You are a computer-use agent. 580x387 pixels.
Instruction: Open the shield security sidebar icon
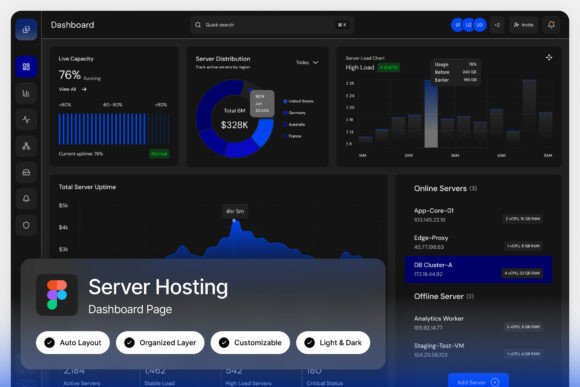coord(26,225)
